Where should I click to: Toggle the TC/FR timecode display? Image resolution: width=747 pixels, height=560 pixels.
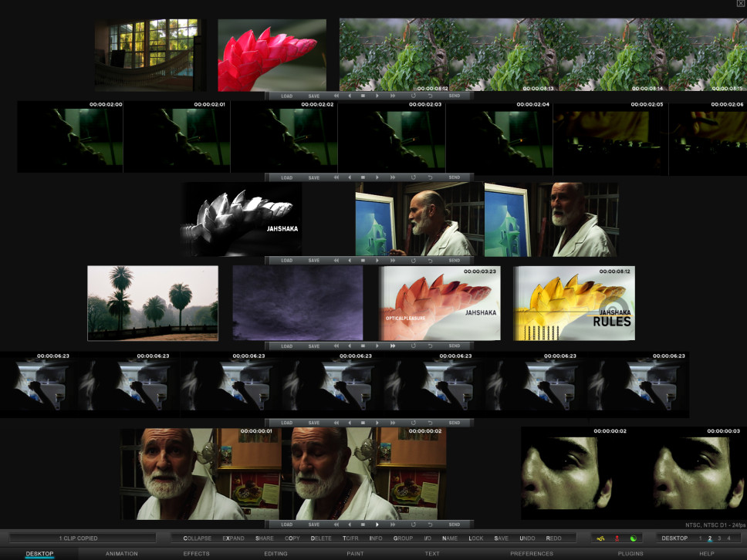pyautogui.click(x=350, y=538)
